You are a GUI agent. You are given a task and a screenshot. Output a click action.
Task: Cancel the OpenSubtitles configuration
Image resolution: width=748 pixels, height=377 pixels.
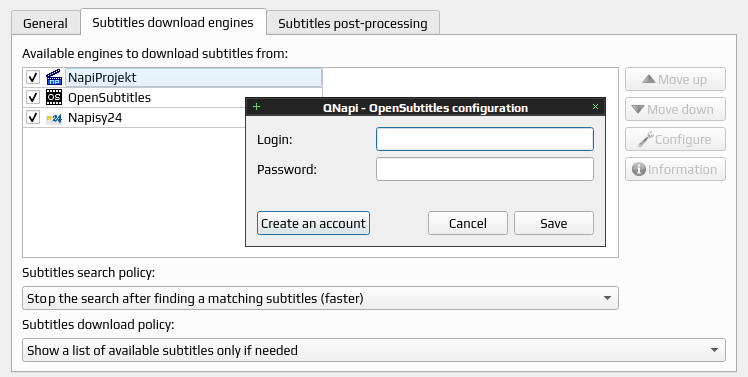pos(468,223)
